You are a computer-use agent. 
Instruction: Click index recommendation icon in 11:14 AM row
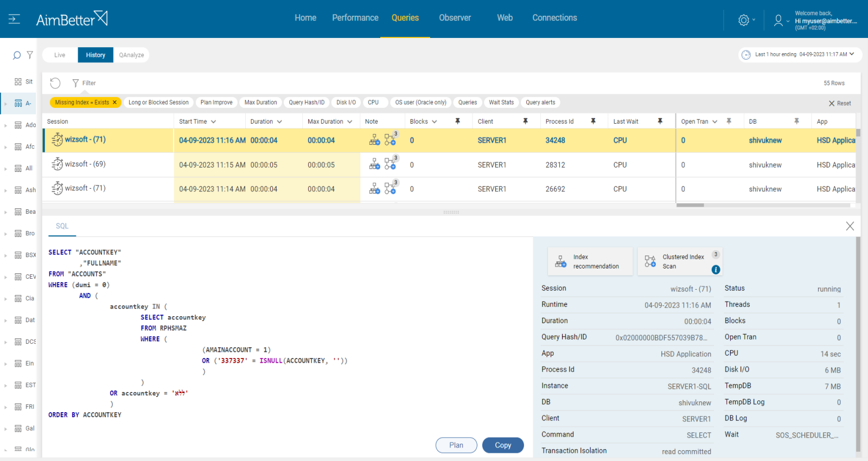pos(374,189)
